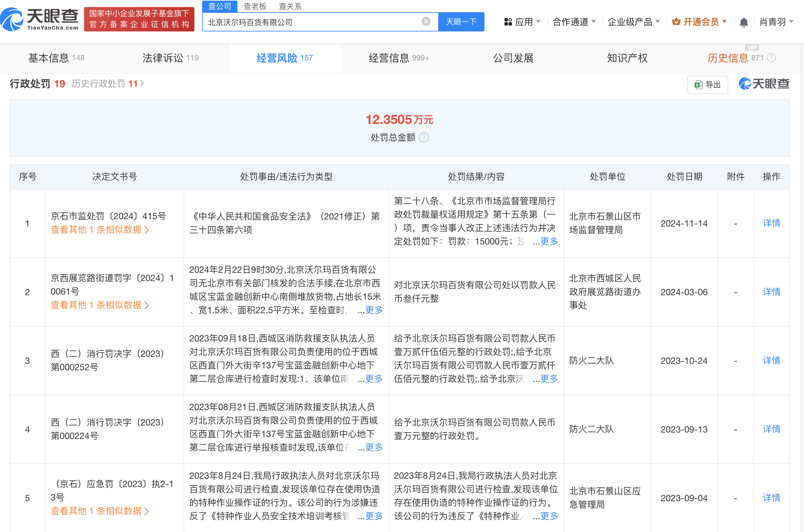Open 历史行政处罚 11 link
The image size is (804, 532).
pos(107,83)
